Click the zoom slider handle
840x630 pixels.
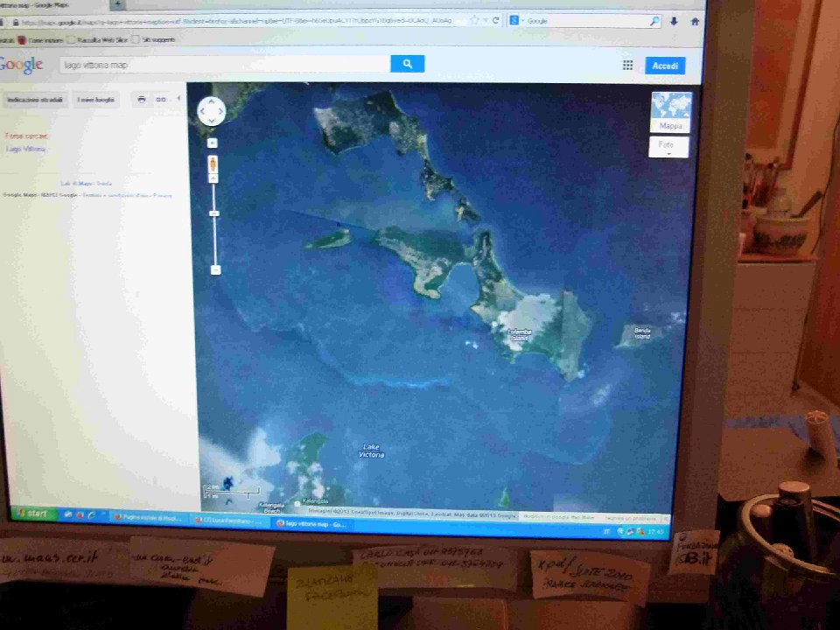[214, 213]
